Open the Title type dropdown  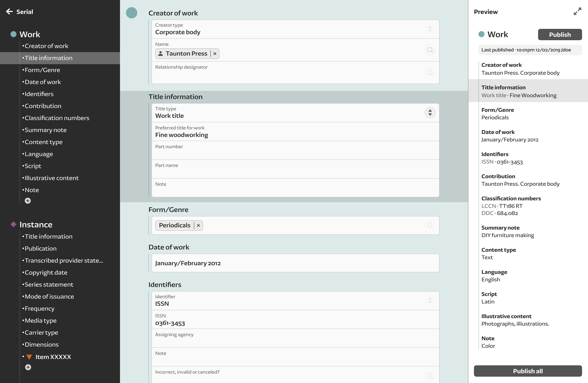pyautogui.click(x=430, y=113)
